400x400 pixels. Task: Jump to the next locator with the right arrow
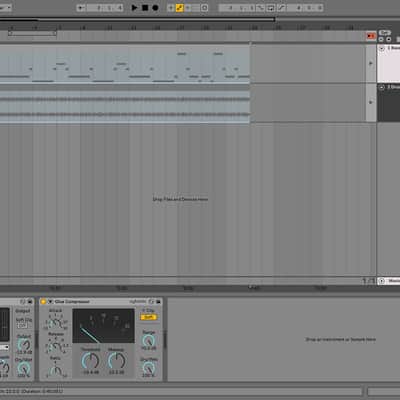coord(388,39)
